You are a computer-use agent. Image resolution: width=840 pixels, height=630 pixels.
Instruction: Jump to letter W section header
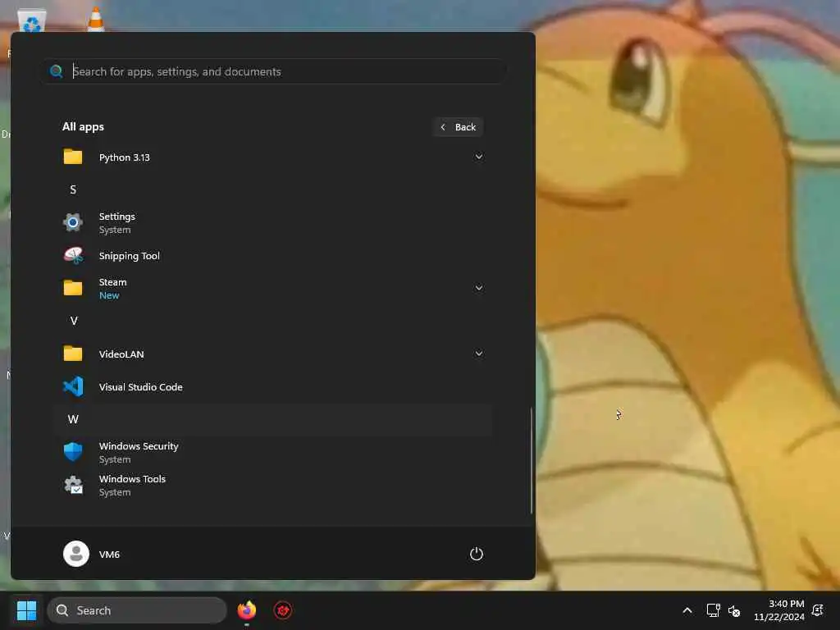(x=73, y=419)
